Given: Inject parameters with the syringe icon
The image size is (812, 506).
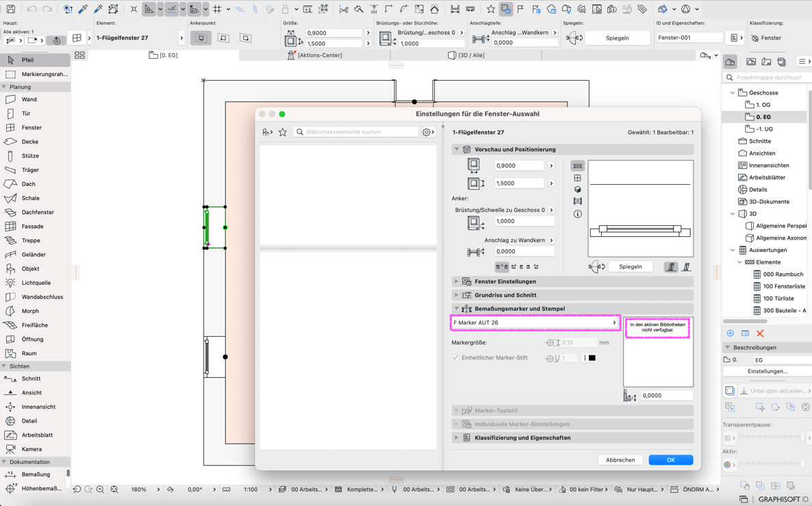Looking at the screenshot, I should tap(98, 9).
